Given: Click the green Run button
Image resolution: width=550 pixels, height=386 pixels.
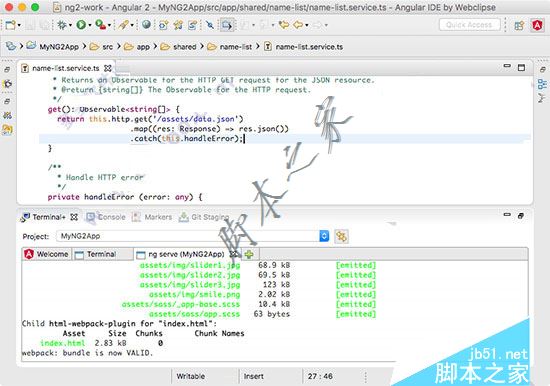Looking at the screenshot, I should tap(81, 25).
